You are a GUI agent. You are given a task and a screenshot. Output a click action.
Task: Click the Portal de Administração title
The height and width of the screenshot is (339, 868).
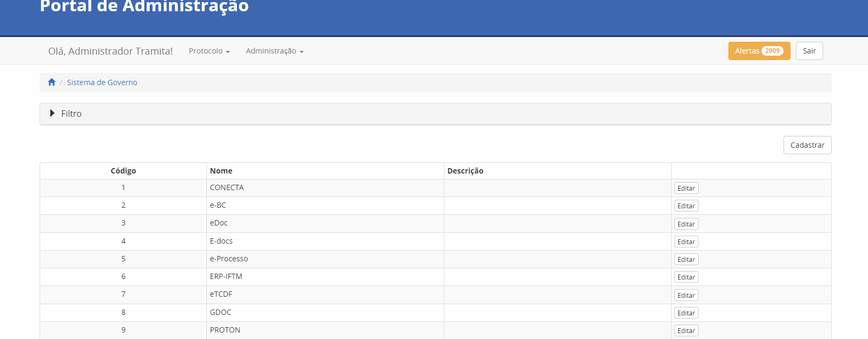144,6
